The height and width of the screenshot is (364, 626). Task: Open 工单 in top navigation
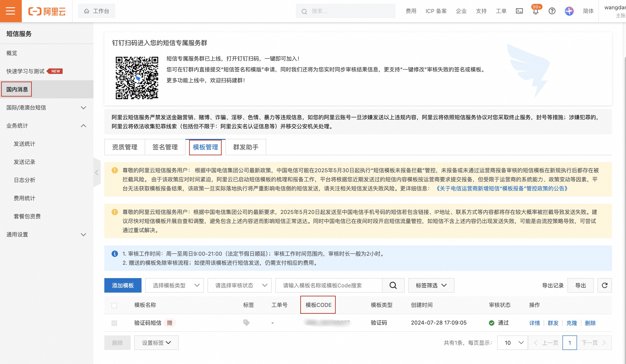[x=501, y=11]
